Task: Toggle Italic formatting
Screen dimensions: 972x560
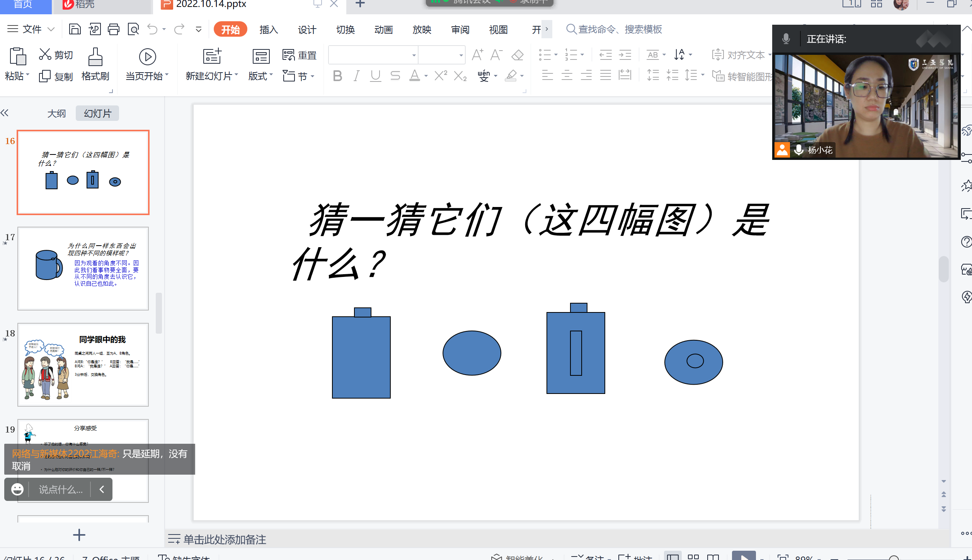Action: 356,76
